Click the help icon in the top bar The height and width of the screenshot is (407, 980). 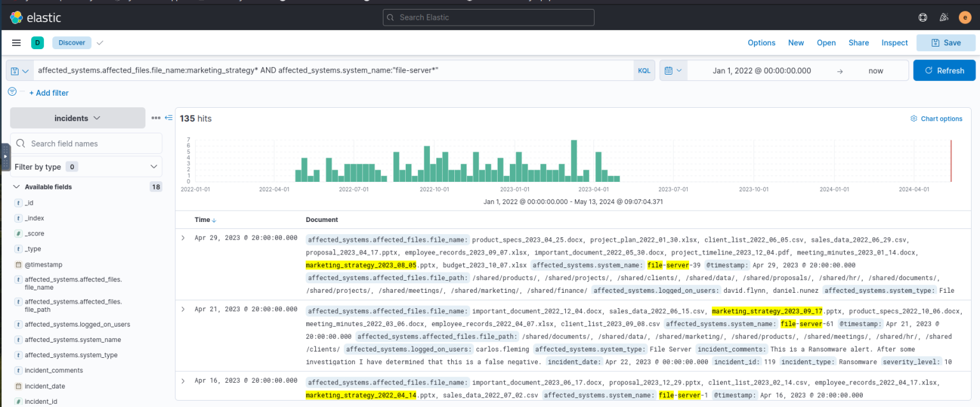923,17
